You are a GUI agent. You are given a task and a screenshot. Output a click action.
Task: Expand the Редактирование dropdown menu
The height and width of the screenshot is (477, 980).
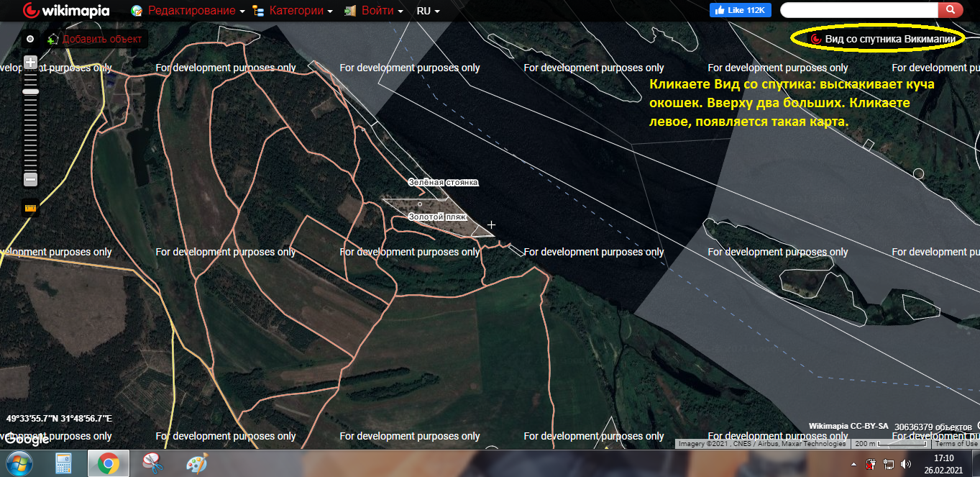[x=188, y=11]
